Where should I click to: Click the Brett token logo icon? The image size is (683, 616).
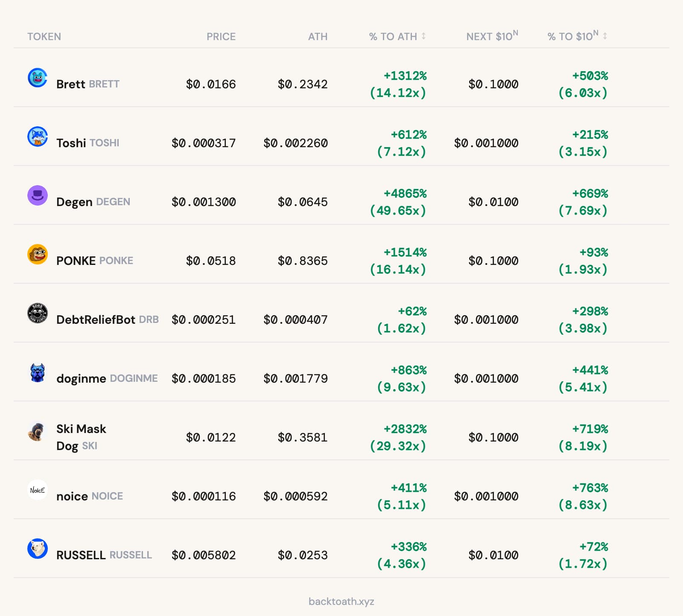tap(38, 78)
